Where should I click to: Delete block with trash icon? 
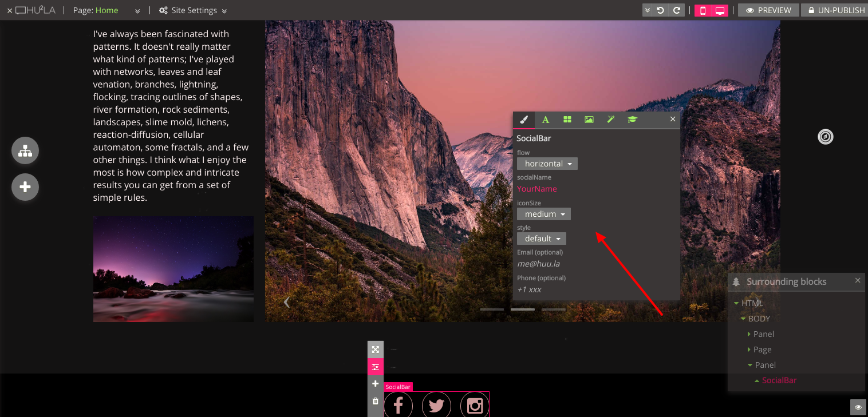pos(376,401)
